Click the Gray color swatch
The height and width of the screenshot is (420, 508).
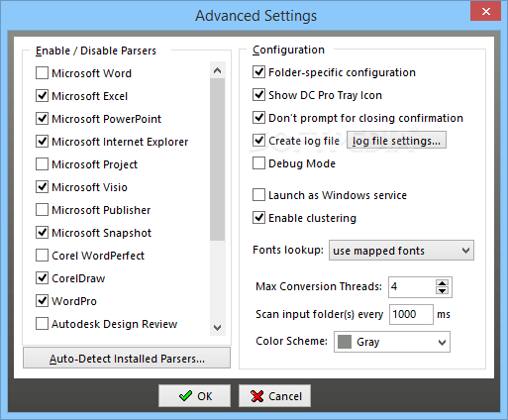pos(345,342)
